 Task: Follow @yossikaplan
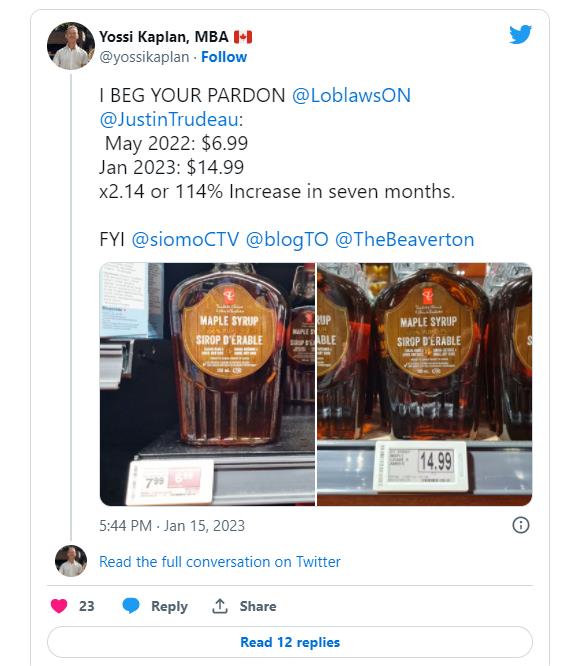[224, 57]
